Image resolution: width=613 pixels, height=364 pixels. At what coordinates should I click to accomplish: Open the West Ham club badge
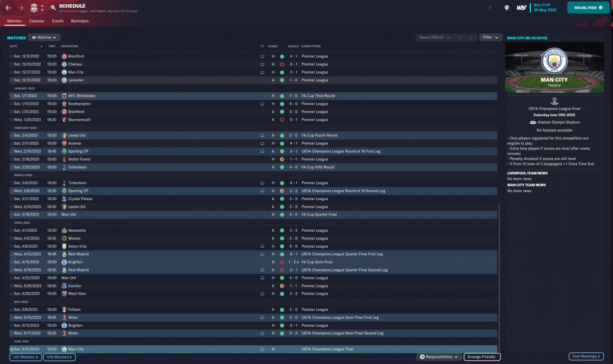point(64,294)
